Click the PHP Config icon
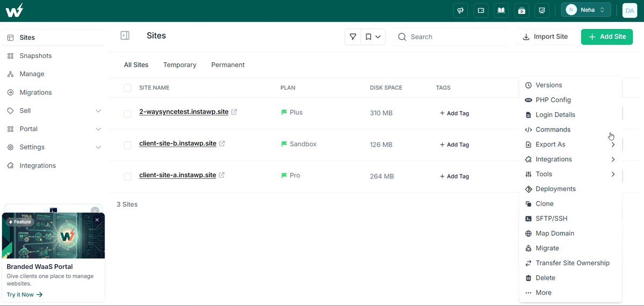 tap(529, 100)
